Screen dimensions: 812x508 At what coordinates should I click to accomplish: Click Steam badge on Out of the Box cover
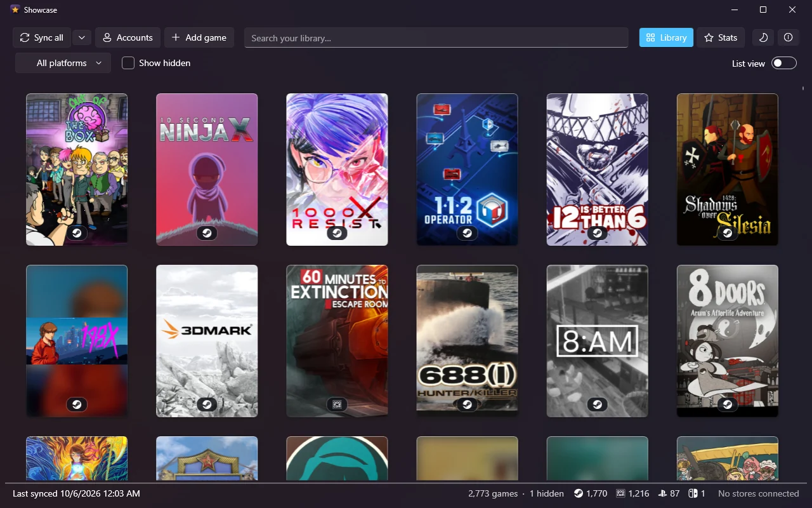77,233
